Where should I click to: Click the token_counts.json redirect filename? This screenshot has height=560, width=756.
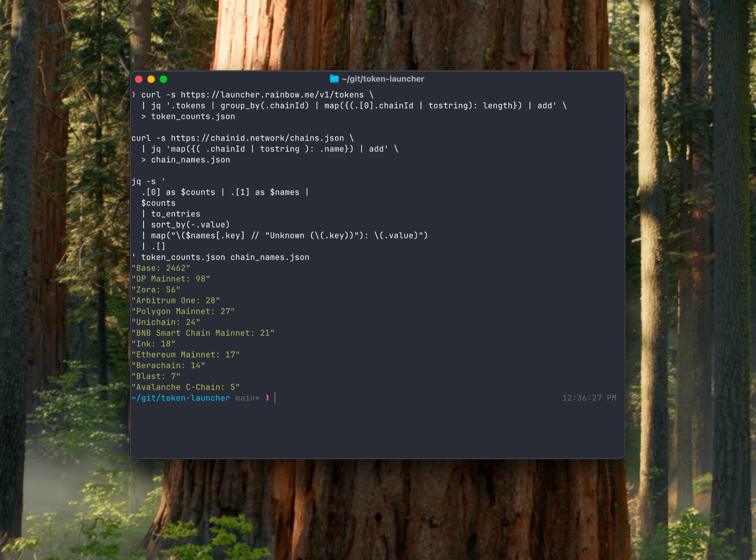pos(193,117)
